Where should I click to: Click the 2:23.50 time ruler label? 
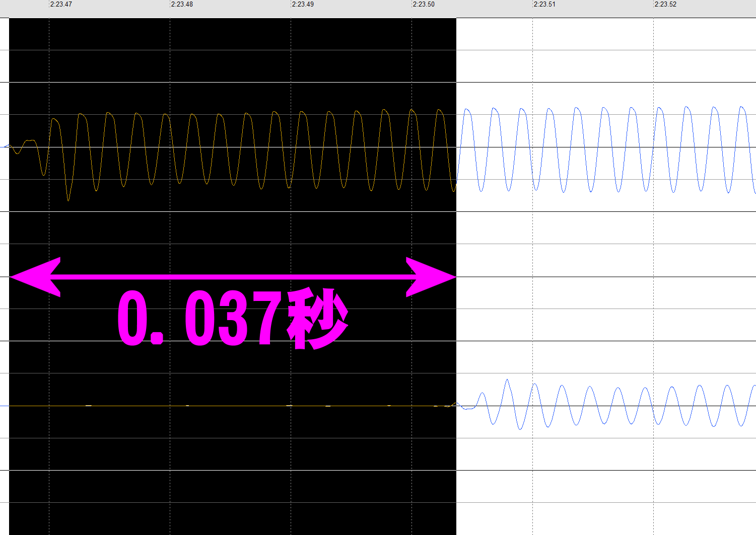(424, 4)
